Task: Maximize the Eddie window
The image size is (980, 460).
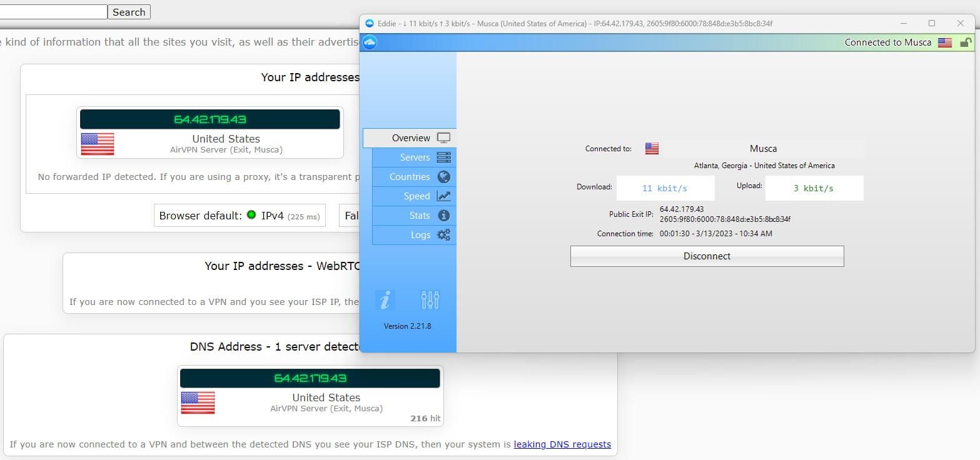Action: pos(931,23)
